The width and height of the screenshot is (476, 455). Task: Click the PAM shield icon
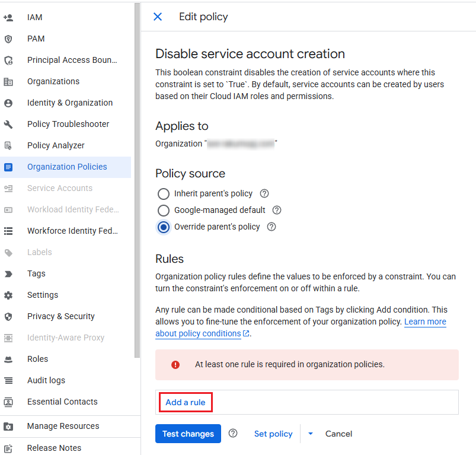point(8,39)
